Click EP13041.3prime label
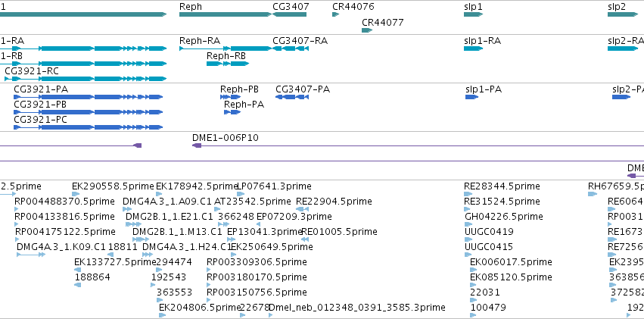Image resolution: width=644 pixels, height=319 pixels. 265,231
